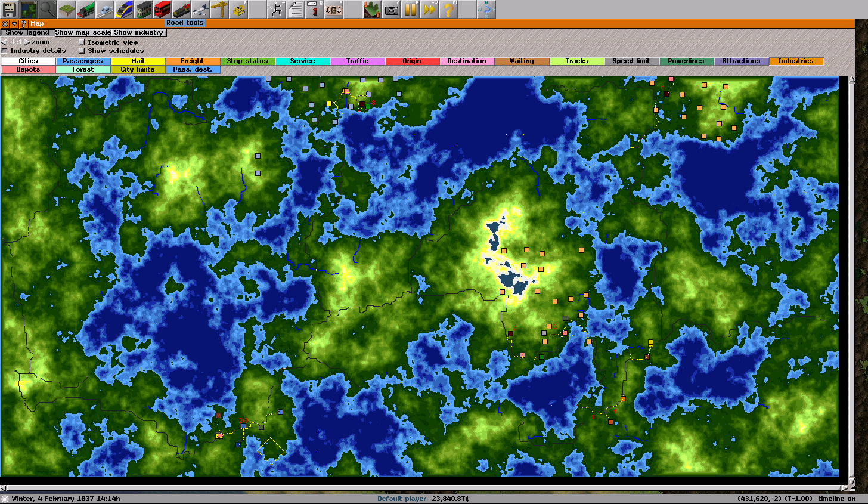Toggle the Mail map filter
This screenshot has height=504, width=868.
[x=138, y=61]
